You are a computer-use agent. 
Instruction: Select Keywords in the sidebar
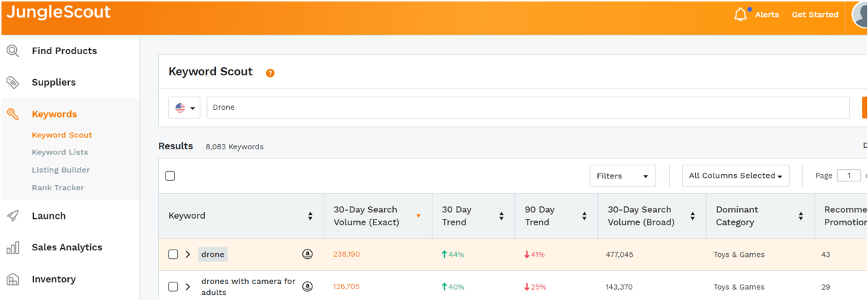pos(54,114)
